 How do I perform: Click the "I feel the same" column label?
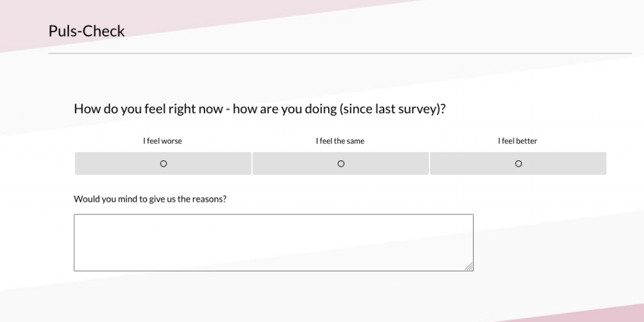(340, 141)
